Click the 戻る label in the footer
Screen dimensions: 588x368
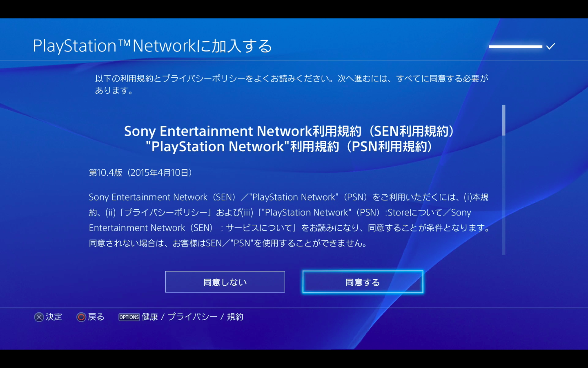96,317
